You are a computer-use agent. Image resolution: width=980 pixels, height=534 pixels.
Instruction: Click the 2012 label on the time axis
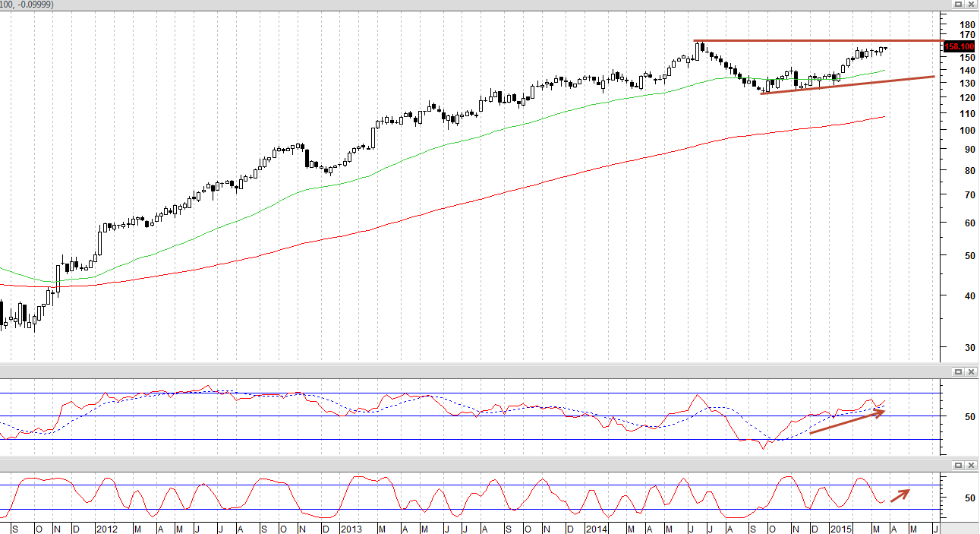click(106, 528)
